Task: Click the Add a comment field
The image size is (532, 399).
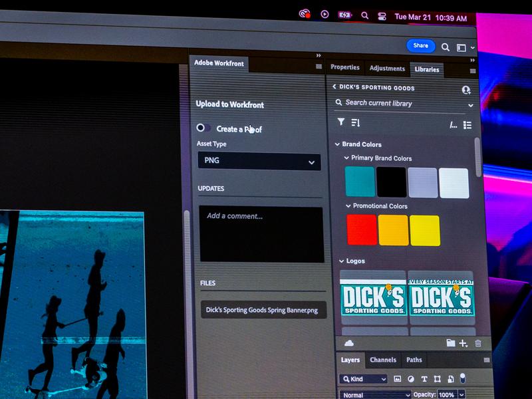Action: [261, 234]
